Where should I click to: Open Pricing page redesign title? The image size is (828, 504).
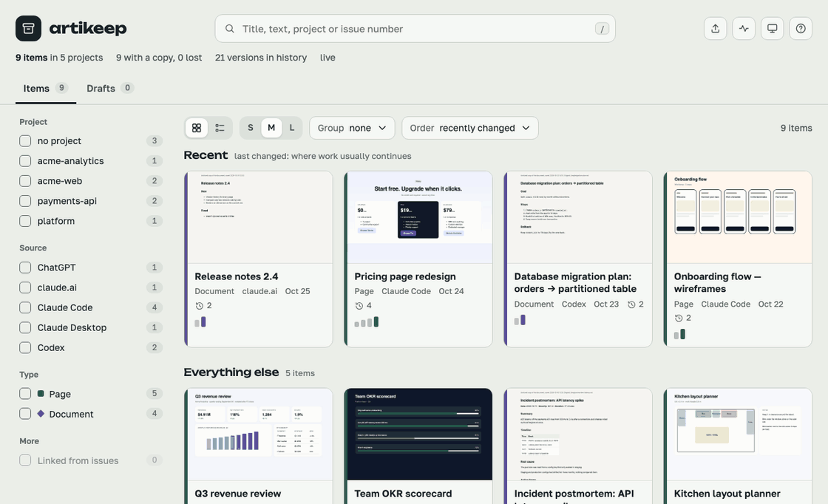click(405, 276)
